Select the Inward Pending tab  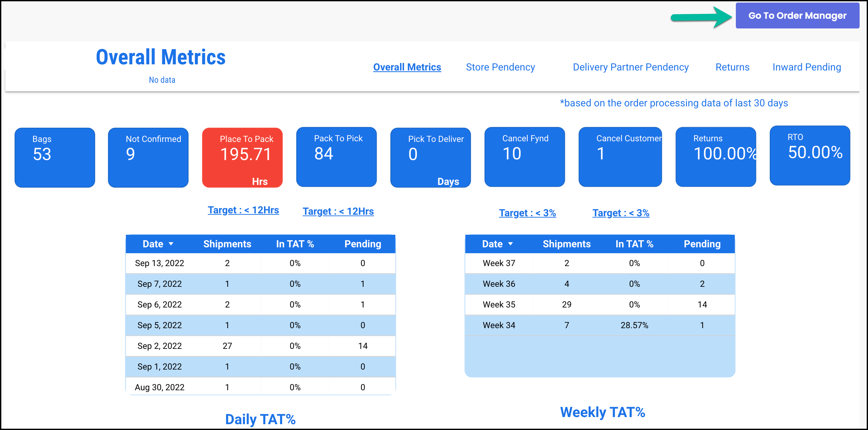(x=807, y=67)
